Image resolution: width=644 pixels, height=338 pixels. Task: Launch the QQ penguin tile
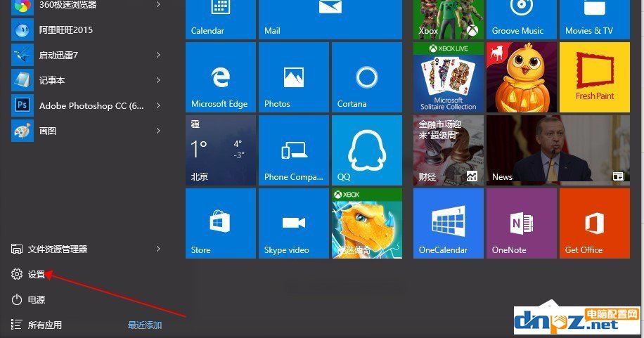coord(367,150)
